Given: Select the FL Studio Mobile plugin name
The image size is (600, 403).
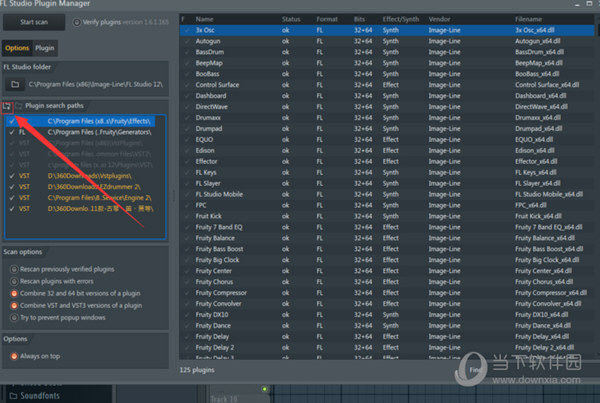Looking at the screenshot, I should (219, 194).
